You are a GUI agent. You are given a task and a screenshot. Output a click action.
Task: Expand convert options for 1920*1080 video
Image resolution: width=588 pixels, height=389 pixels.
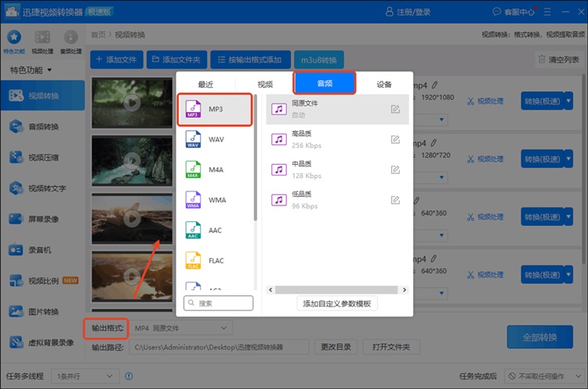pos(568,101)
